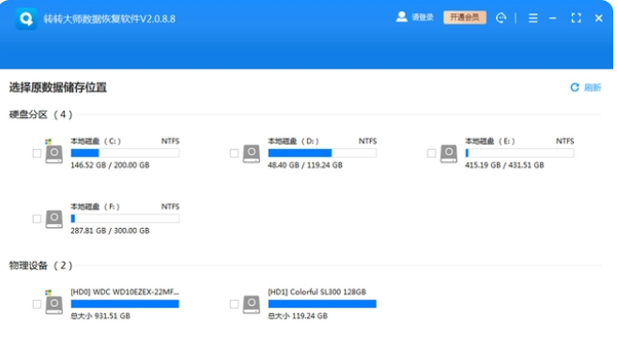Viewport: 617px width, 364px height.
Task: Click the 选择原数据储存位置 heading
Action: pyautogui.click(x=58, y=87)
